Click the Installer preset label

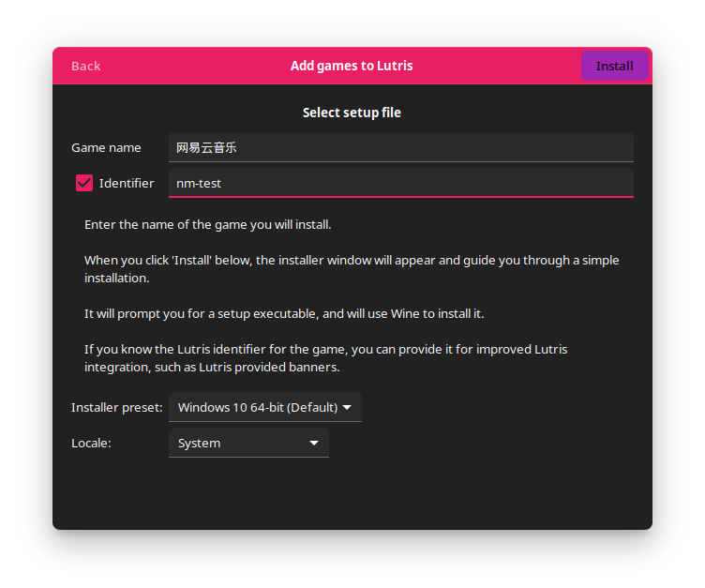tap(117, 407)
